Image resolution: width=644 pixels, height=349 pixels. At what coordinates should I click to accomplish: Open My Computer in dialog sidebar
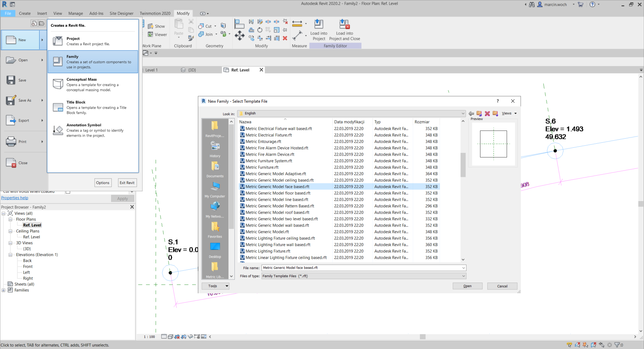(215, 190)
